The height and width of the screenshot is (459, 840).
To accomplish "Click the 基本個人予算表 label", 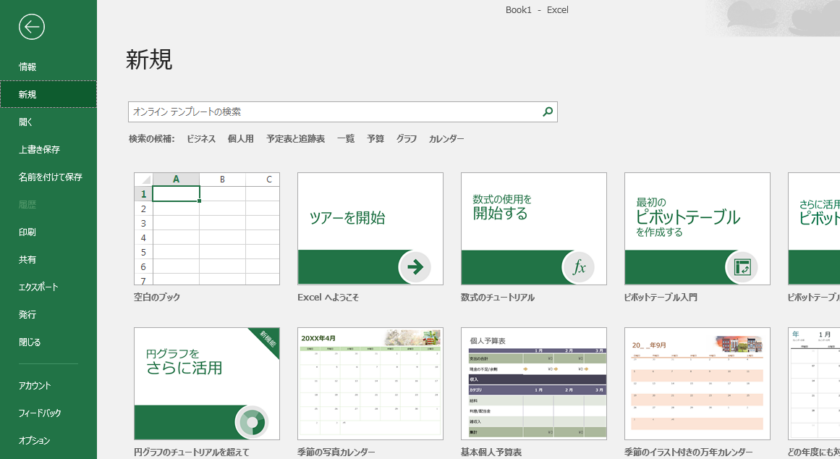I will [491, 453].
